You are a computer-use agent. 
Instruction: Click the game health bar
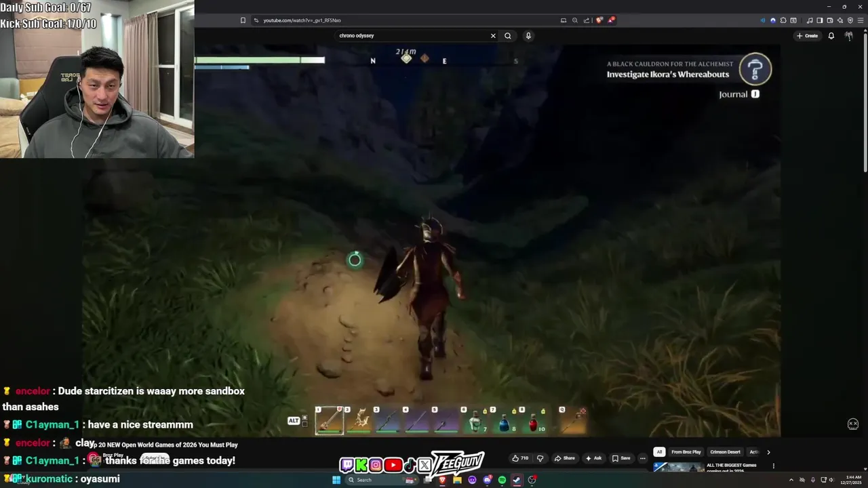[x=259, y=60]
